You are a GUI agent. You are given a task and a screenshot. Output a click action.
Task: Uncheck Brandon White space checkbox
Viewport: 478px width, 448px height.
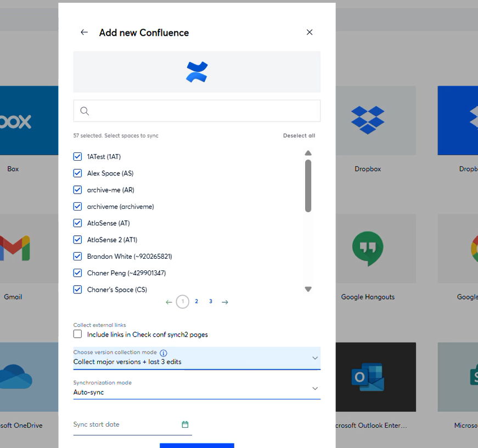click(78, 256)
